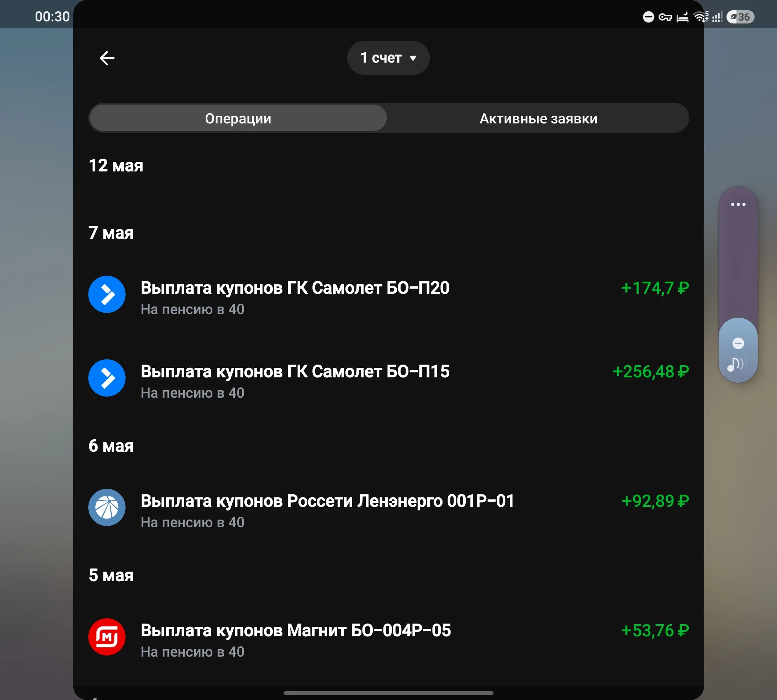Click the 12 мая date header
Viewport: 777px width, 700px height.
(116, 165)
